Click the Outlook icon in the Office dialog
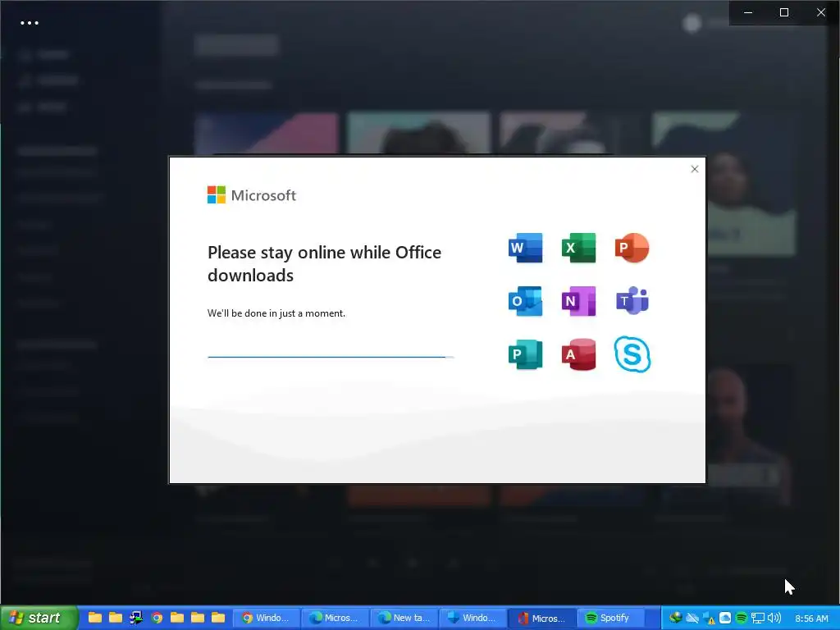Screen dimensions: 840x630 [525, 301]
